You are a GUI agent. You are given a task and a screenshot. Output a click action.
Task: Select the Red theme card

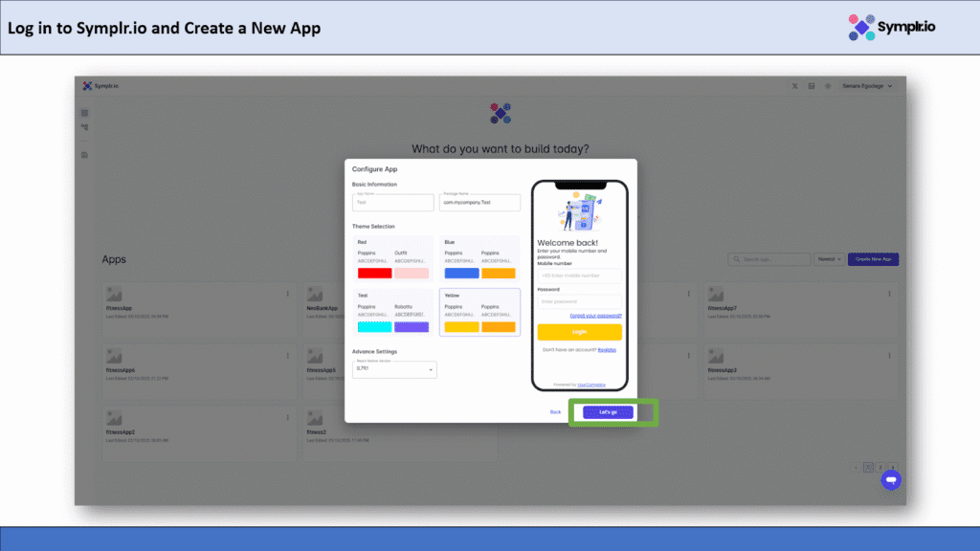click(392, 258)
